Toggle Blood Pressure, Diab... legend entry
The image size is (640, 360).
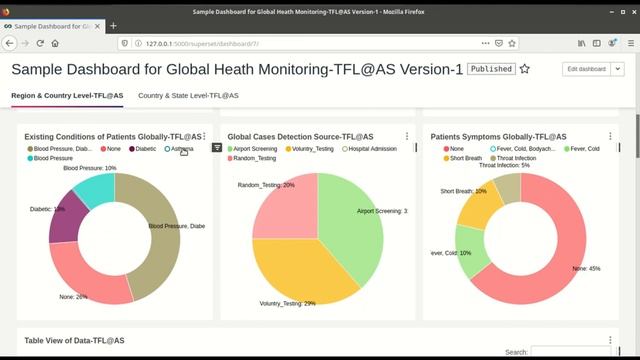60,149
